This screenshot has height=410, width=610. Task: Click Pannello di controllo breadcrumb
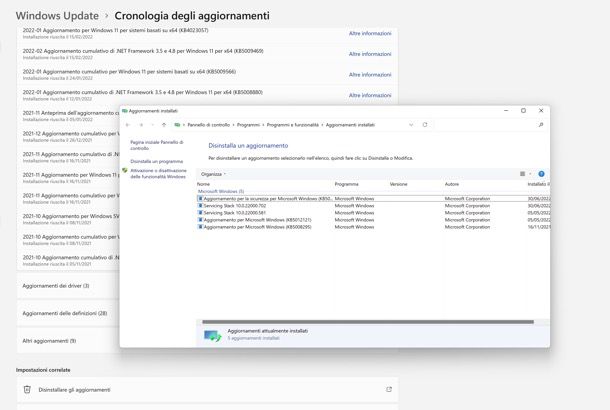[209, 125]
